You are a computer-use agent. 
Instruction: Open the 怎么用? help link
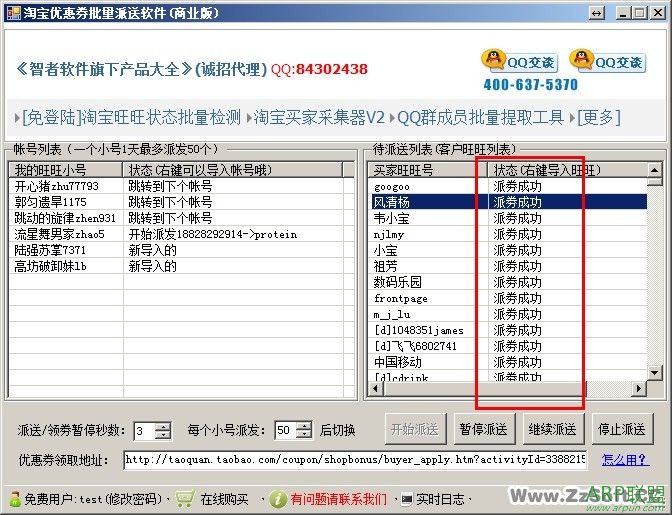625,460
